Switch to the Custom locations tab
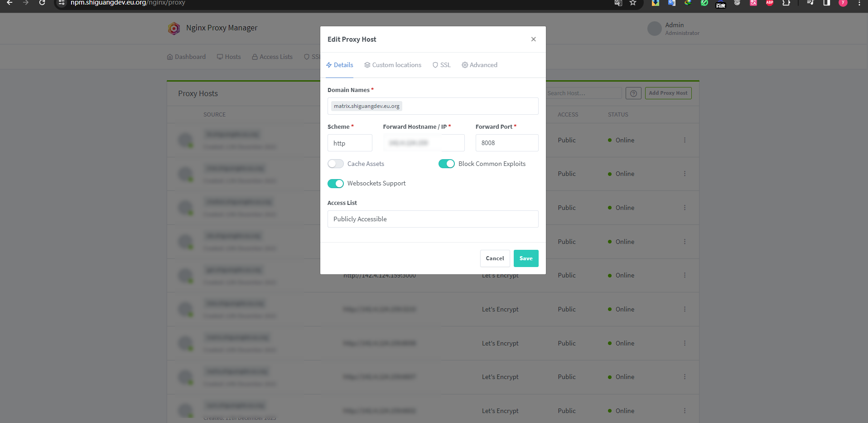The image size is (868, 423). click(x=393, y=65)
